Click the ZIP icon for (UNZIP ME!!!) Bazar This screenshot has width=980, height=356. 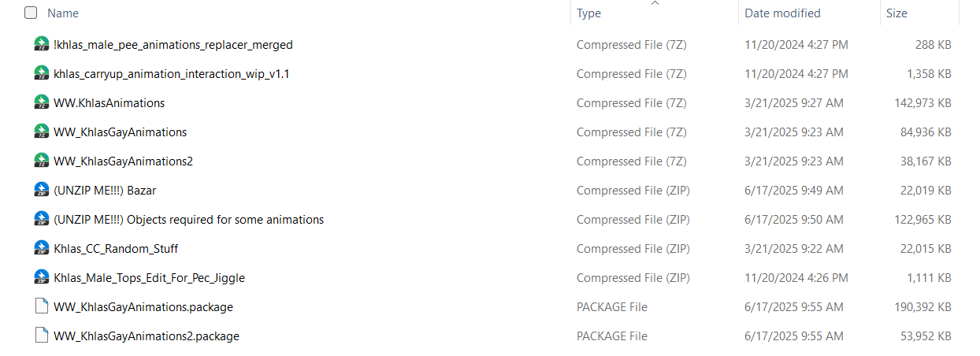click(x=42, y=191)
